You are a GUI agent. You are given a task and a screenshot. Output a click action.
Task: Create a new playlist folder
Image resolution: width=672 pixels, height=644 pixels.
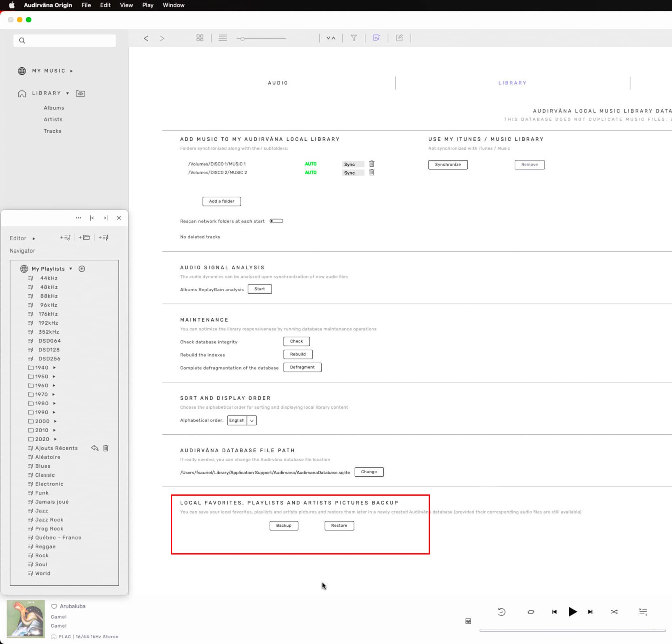pos(84,237)
